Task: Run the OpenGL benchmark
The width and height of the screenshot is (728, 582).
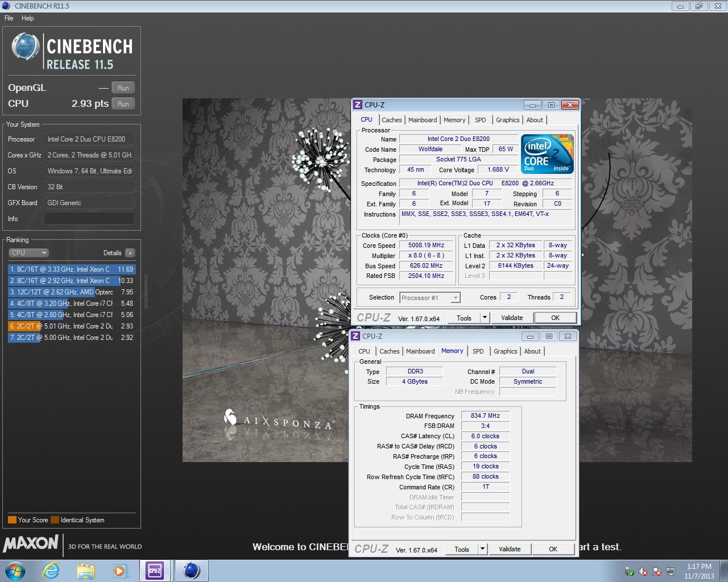Action: [x=123, y=88]
